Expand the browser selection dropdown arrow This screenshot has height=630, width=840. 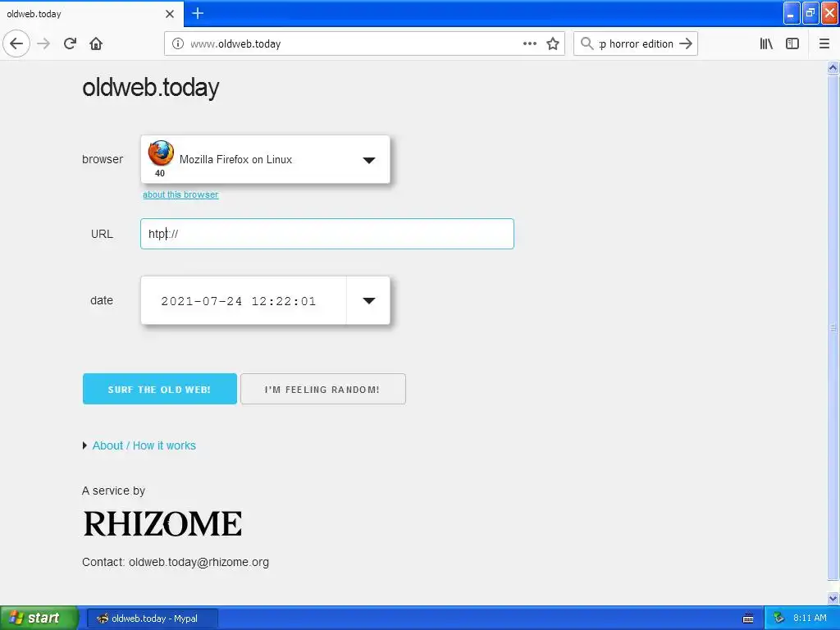point(368,160)
